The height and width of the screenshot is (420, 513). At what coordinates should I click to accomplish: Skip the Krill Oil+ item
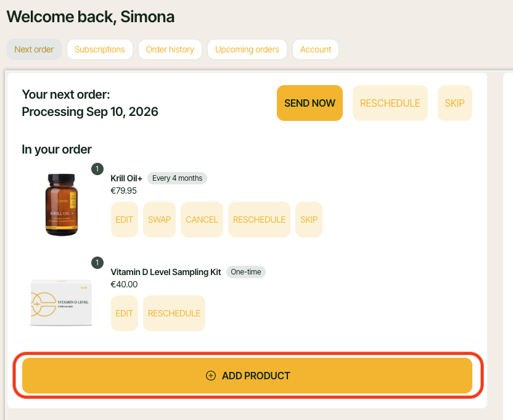pos(309,220)
